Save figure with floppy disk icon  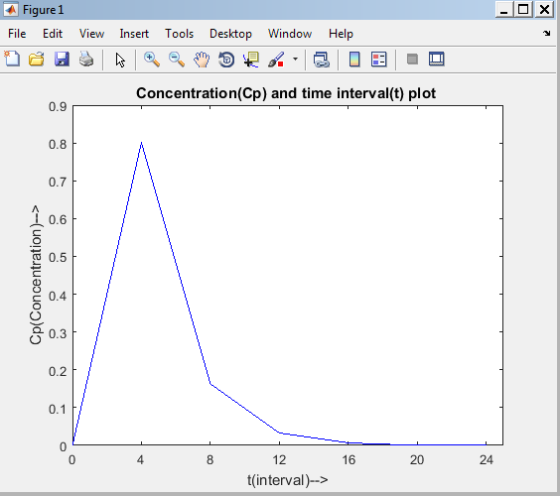(61, 59)
